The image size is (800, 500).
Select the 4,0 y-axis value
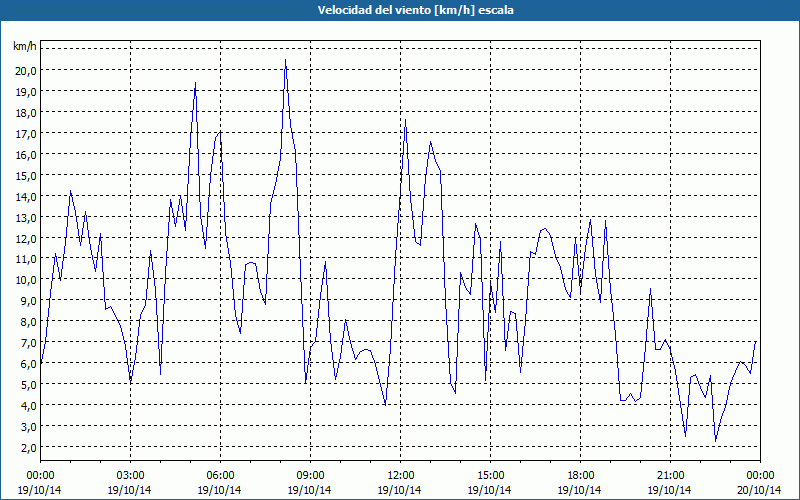[28, 406]
